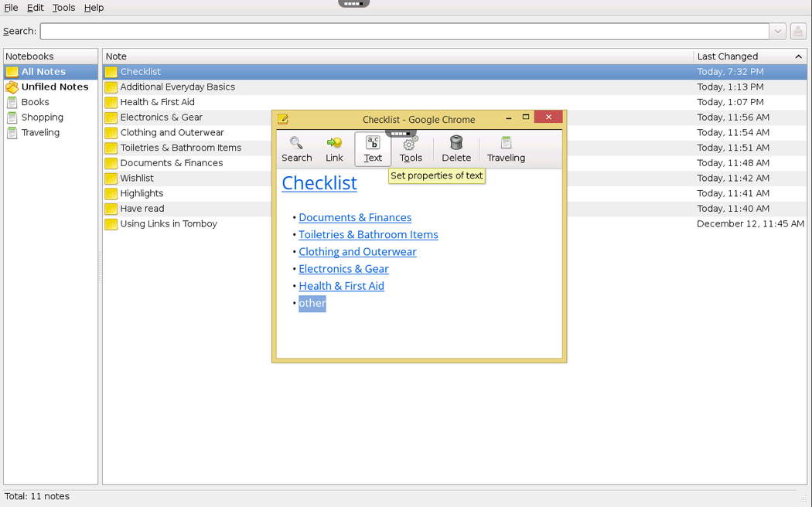Screen dimensions: 812x507
Task: Open the Health & First Aid link
Action: [x=341, y=286]
